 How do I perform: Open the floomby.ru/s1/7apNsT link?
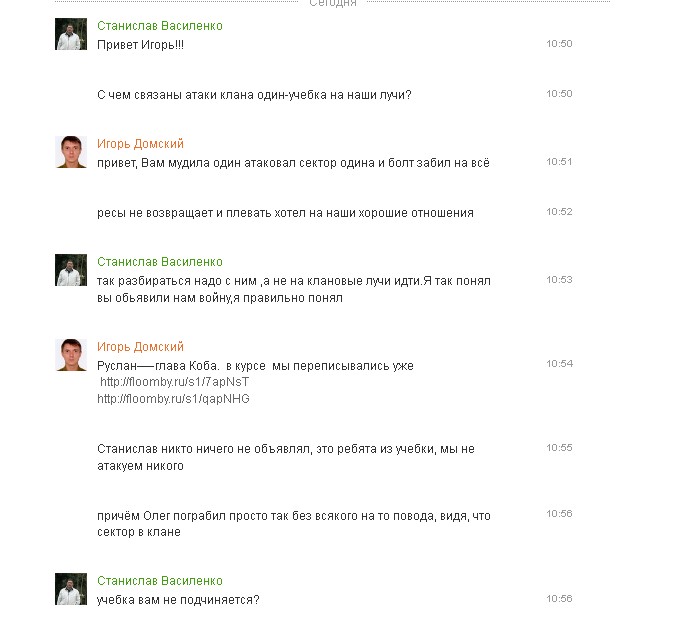tap(174, 382)
